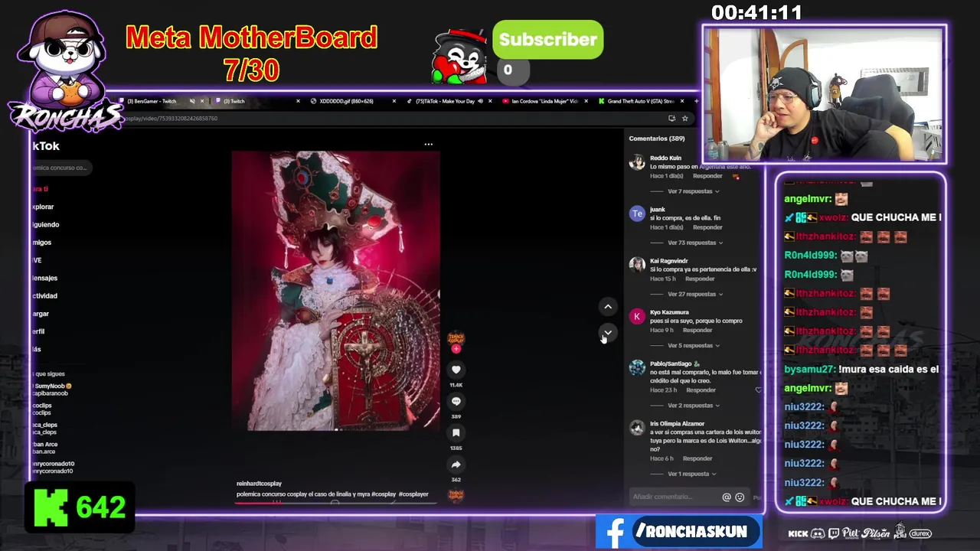Open the sound disc avatar below share
Viewport: 980px width, 551px height.
(456, 494)
